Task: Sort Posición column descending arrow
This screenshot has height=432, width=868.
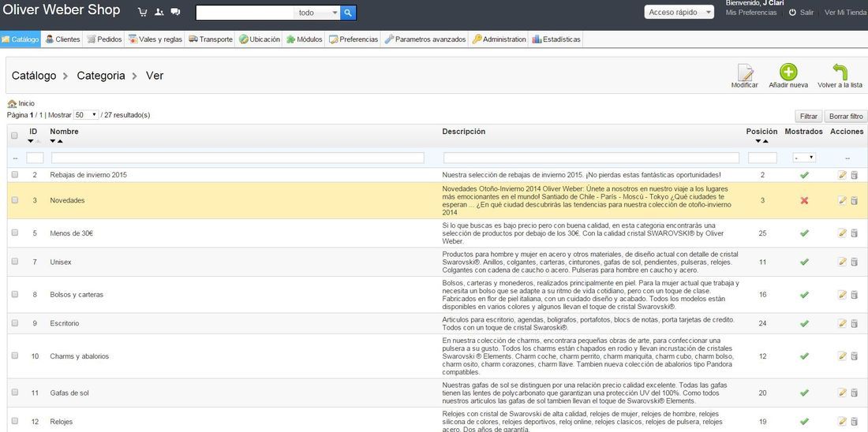Action: point(758,142)
